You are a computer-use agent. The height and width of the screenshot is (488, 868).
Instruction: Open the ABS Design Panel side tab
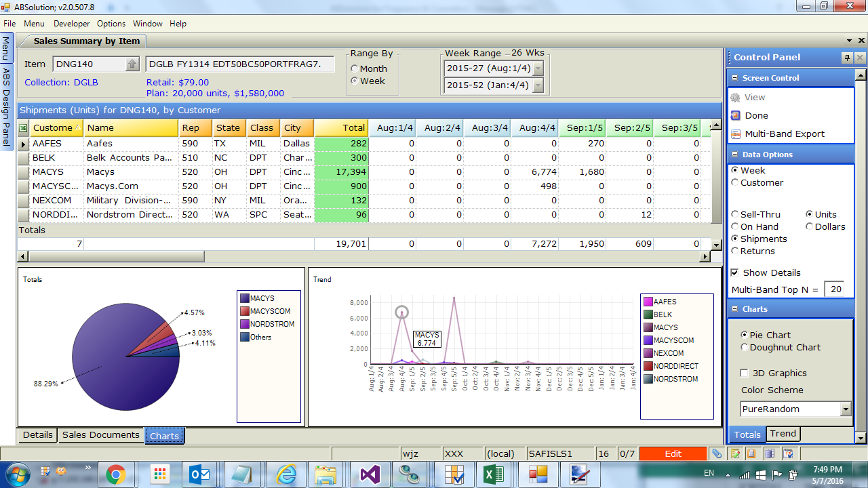tap(7, 107)
